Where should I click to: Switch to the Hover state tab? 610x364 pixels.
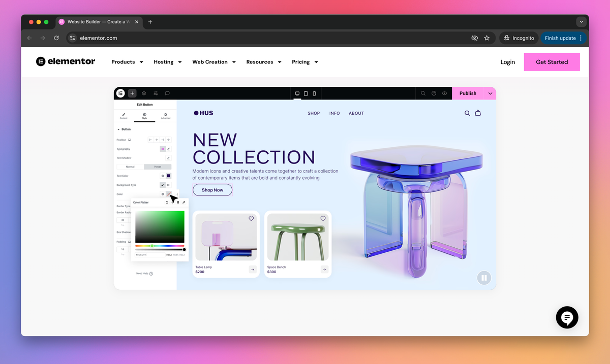158,167
